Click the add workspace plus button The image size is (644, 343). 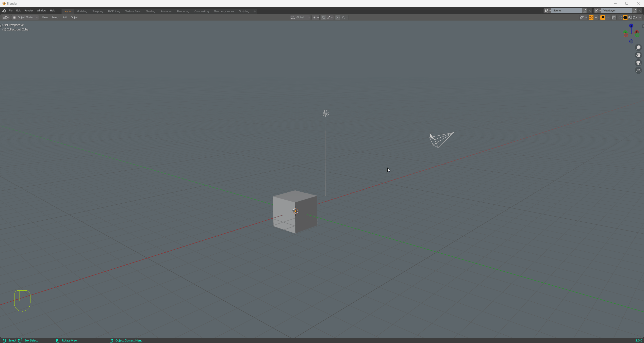point(255,11)
